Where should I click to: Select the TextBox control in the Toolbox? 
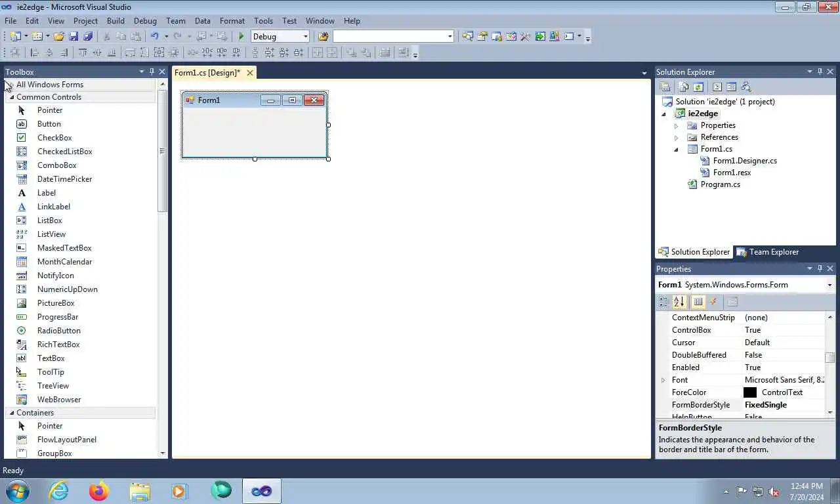[x=51, y=358]
